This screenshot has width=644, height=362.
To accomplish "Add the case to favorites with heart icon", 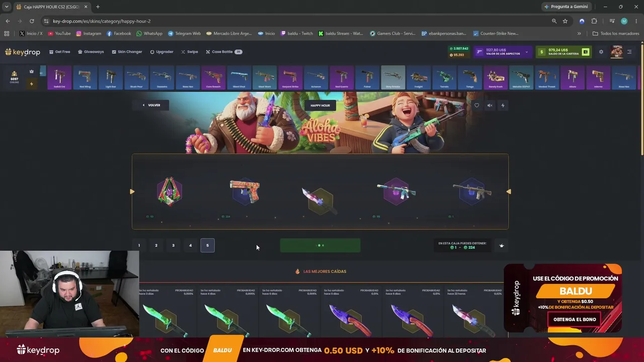I will point(476,105).
